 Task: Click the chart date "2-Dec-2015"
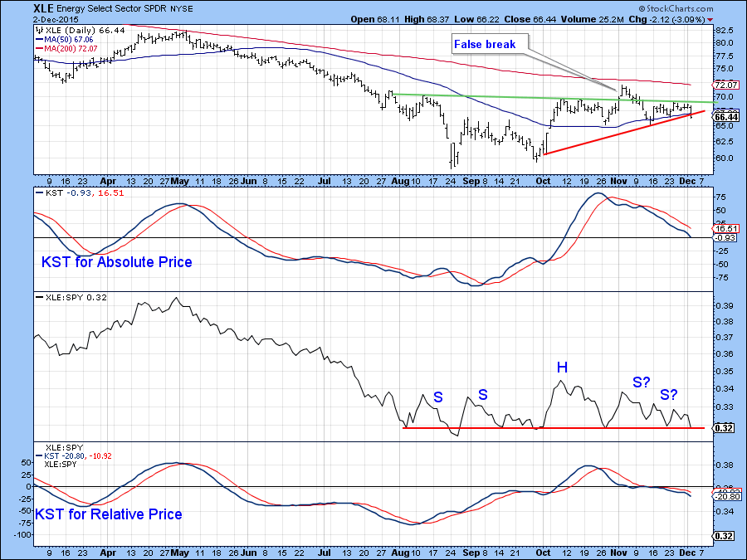point(56,20)
